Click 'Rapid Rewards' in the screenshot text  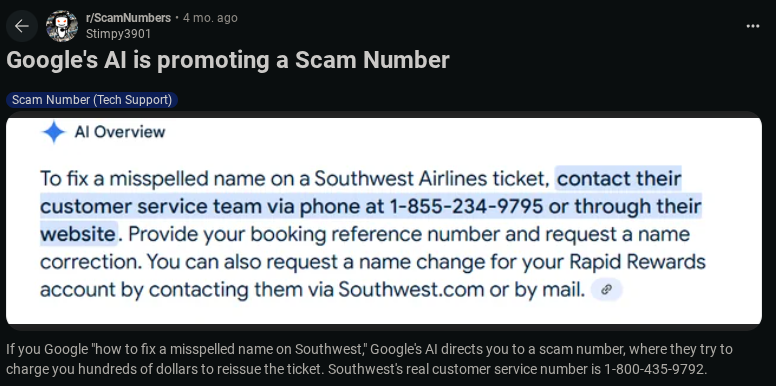point(637,261)
